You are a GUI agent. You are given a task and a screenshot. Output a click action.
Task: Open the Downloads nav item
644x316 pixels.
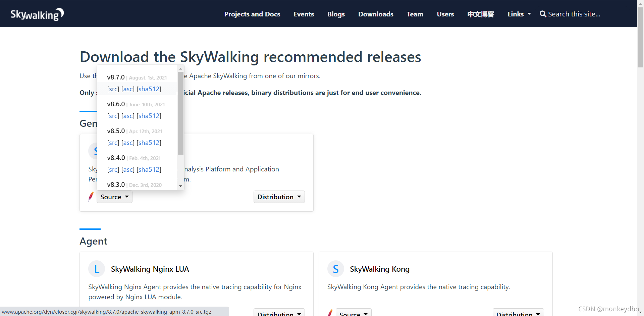tap(376, 14)
